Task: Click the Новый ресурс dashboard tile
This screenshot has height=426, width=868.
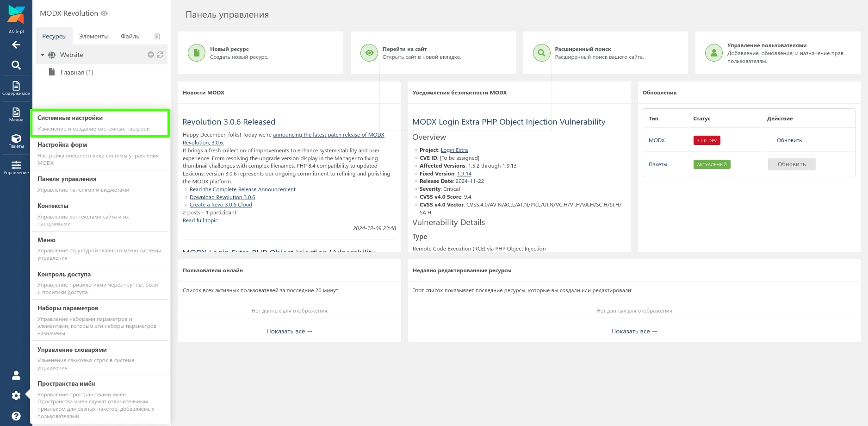Action: pos(260,53)
